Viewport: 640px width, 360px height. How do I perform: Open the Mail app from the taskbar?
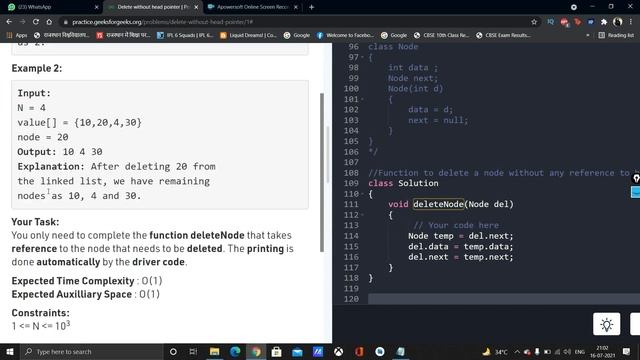click(297, 351)
